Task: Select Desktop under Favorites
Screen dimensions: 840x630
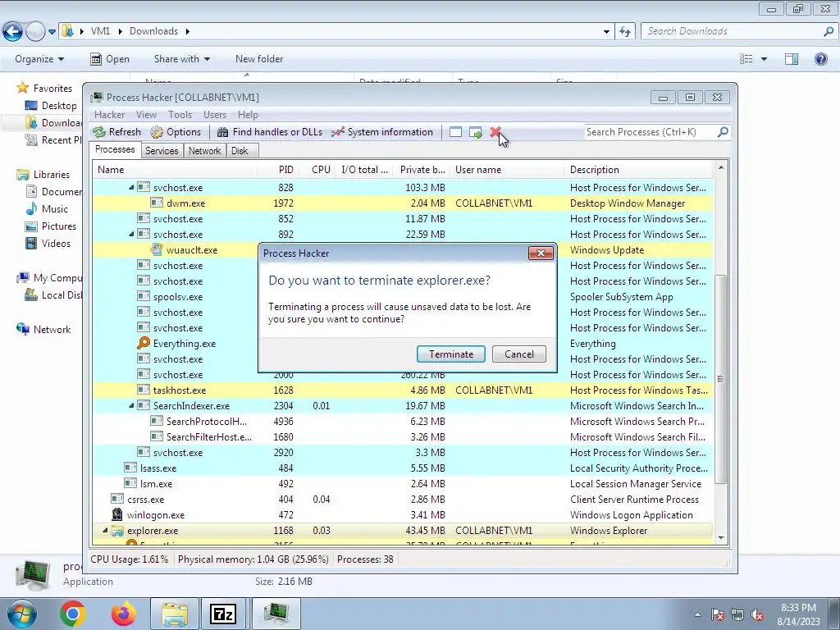Action: 51,106
